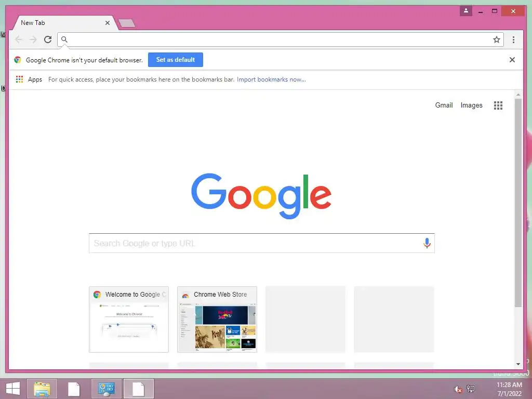532x399 pixels.
Task: Close the New Tab tab
Action: click(107, 23)
